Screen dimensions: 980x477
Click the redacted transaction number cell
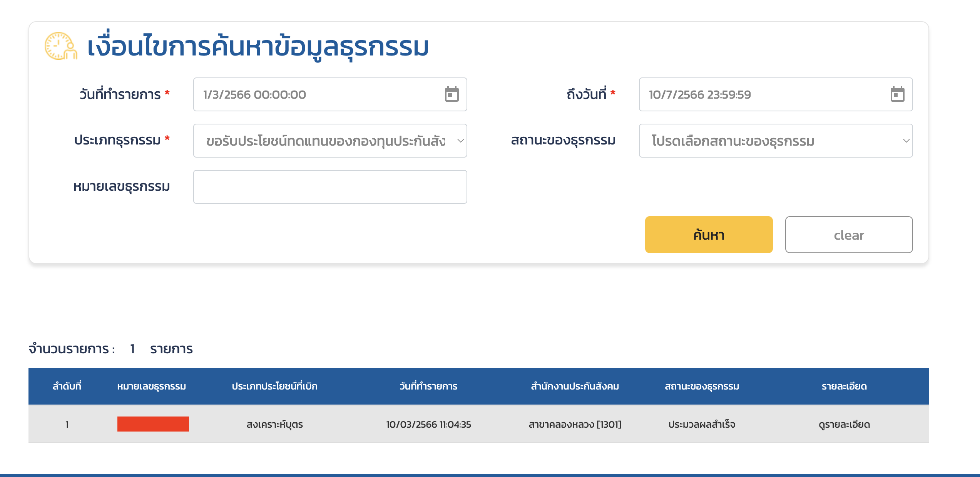click(x=153, y=424)
